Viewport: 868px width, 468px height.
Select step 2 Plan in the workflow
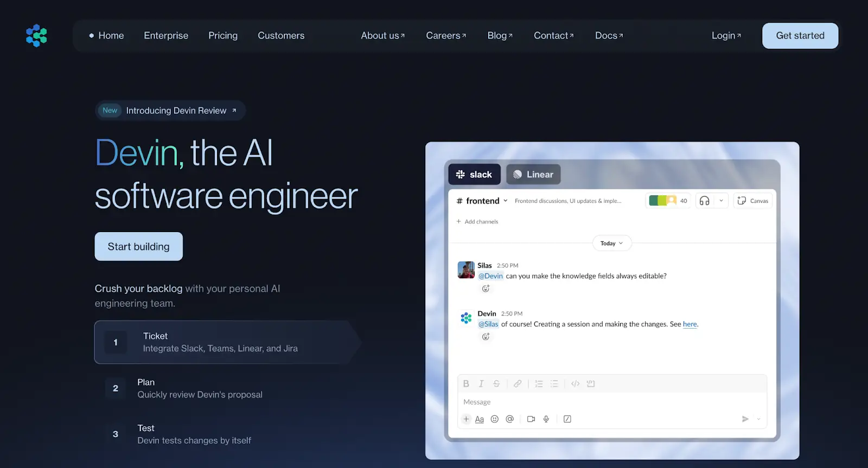coord(200,388)
